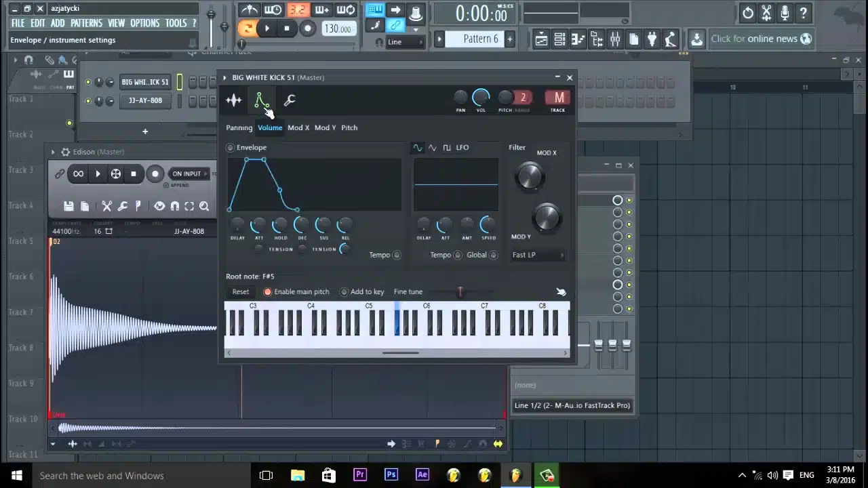Screen dimensions: 868x488
Task: Switch to the Mod X envelope tab
Action: [298, 127]
